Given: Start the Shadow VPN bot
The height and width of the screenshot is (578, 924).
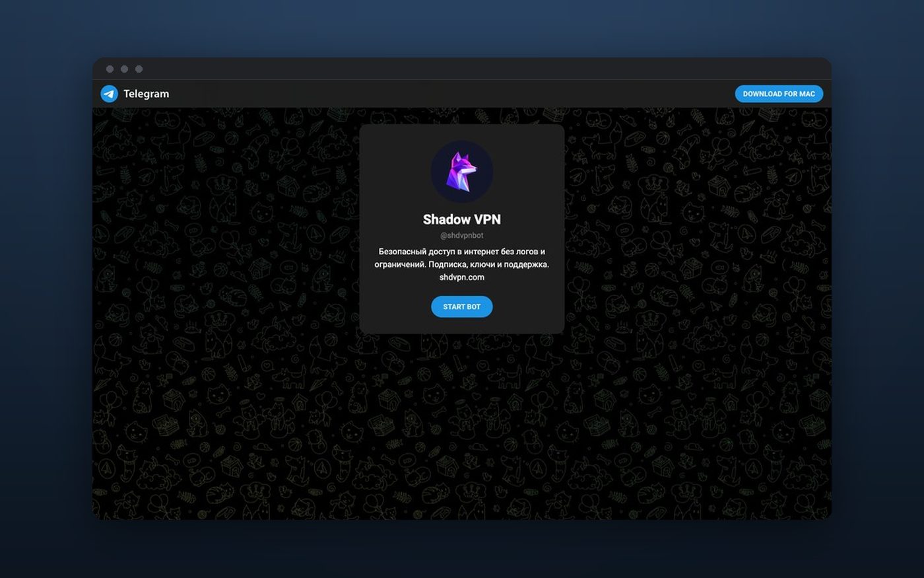Looking at the screenshot, I should click(462, 307).
